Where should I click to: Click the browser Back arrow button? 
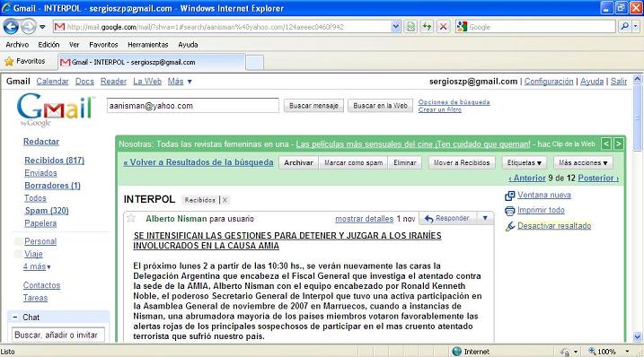coord(11,27)
